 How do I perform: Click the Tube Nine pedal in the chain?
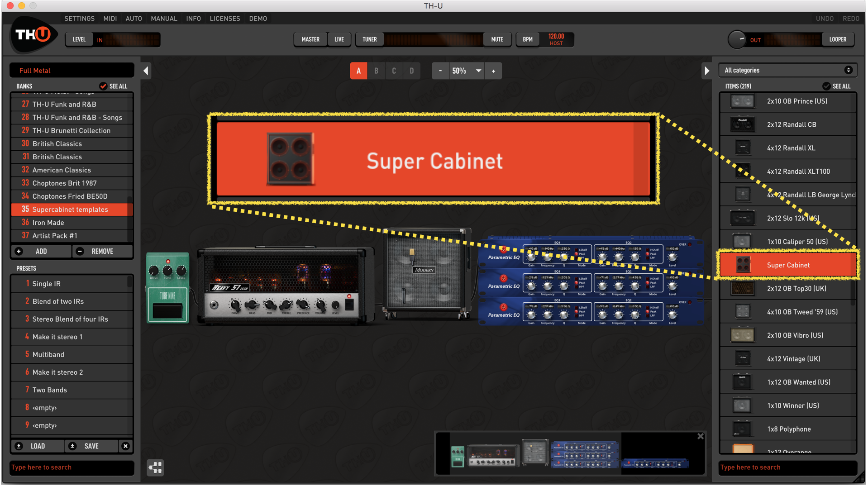tap(167, 288)
